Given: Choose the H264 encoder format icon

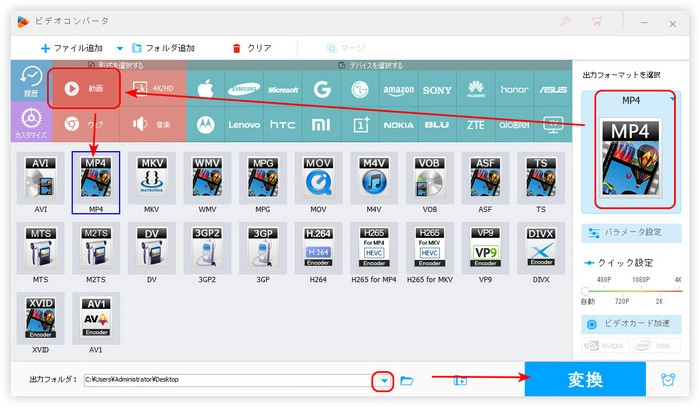Looking at the screenshot, I should click(x=319, y=250).
